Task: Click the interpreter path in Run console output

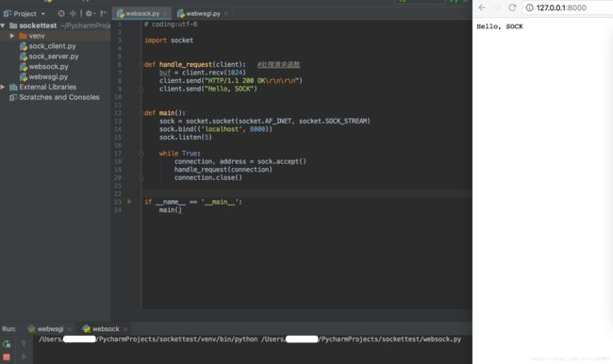Action: [x=148, y=339]
